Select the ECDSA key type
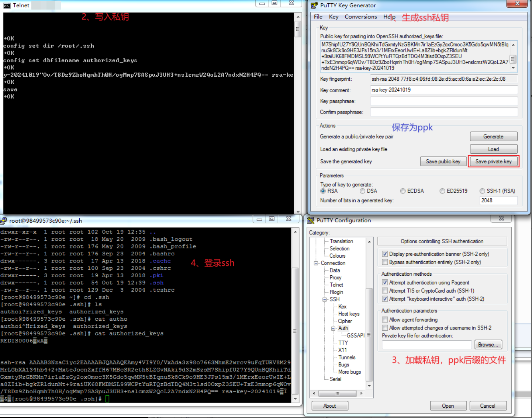This screenshot has width=532, height=418. pos(403,191)
